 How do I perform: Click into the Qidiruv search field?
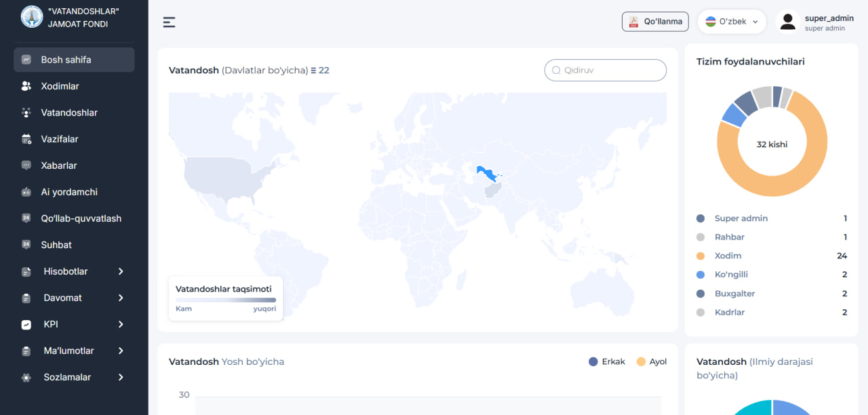click(610, 70)
